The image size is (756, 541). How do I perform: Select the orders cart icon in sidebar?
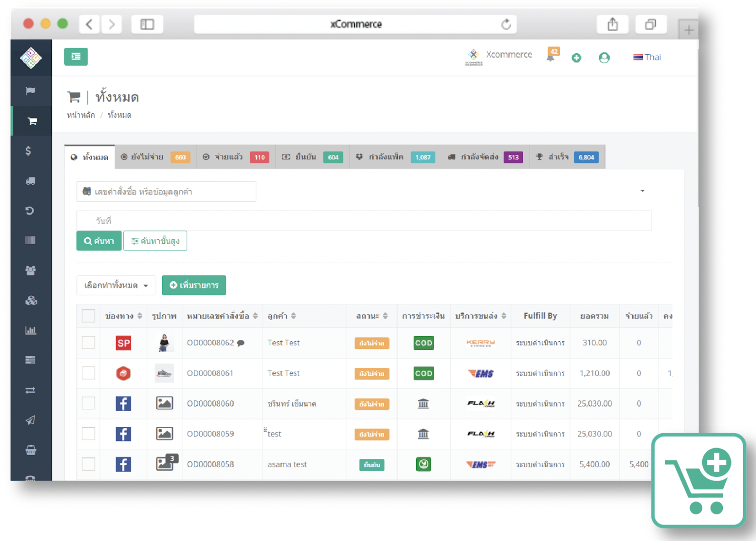point(31,121)
